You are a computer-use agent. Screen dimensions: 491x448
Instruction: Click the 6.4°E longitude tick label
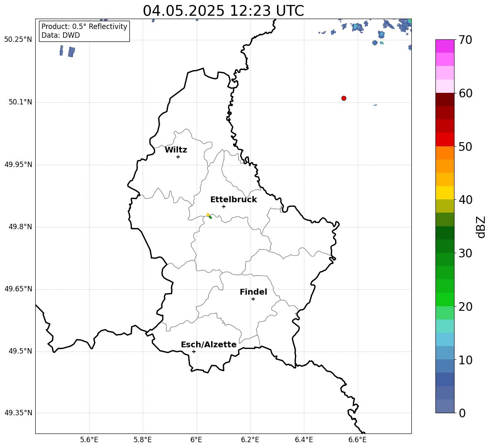(304, 440)
